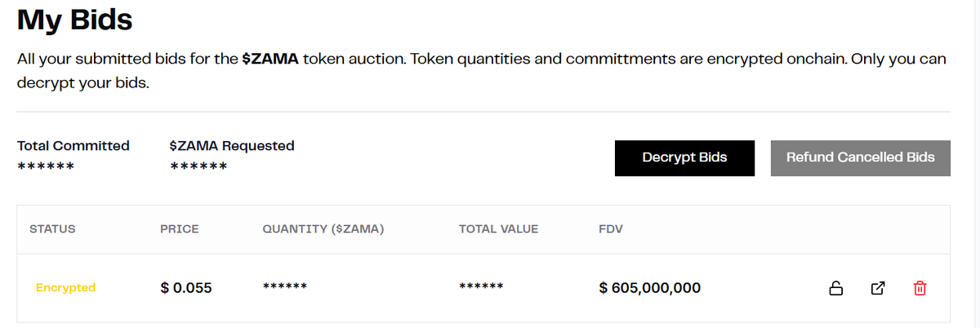Click the PRICE column header
The width and height of the screenshot is (980, 328).
coord(180,229)
